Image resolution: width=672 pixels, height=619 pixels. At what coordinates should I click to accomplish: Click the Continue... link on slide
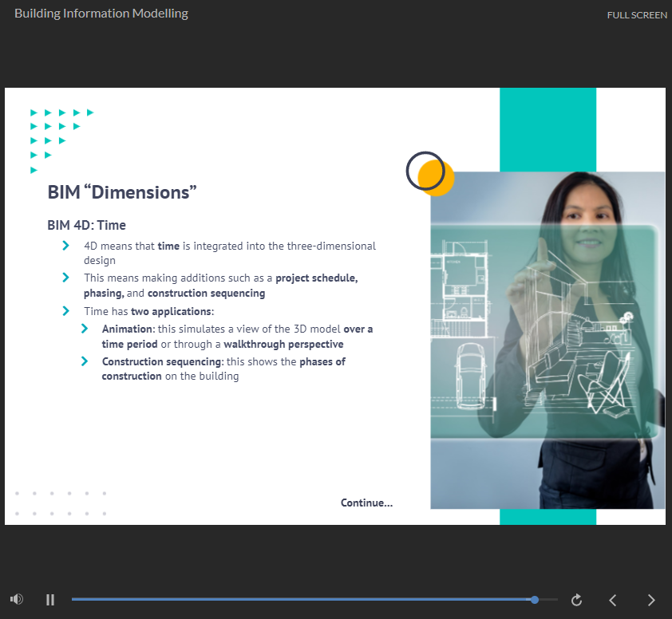tap(366, 503)
